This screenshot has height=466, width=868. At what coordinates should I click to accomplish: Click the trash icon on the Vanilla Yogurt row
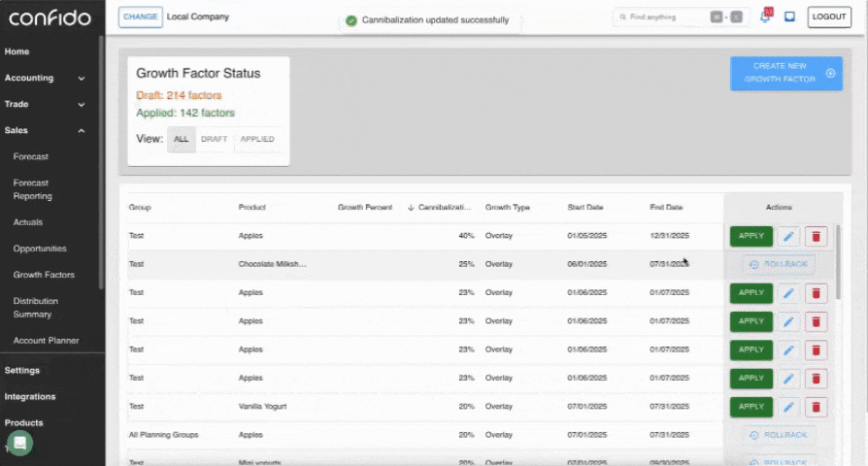click(x=817, y=407)
